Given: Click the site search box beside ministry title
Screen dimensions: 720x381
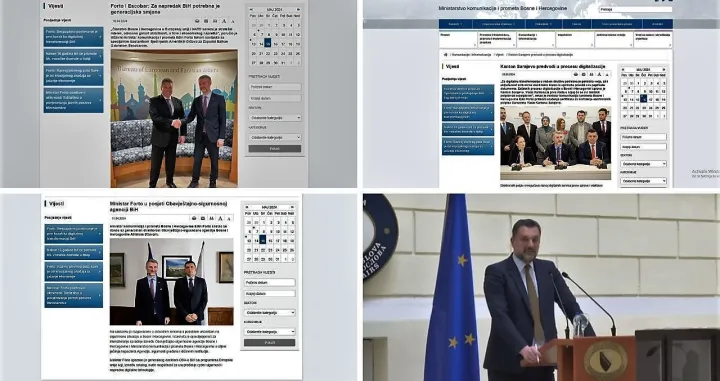Looking at the screenshot, I should [x=636, y=9].
